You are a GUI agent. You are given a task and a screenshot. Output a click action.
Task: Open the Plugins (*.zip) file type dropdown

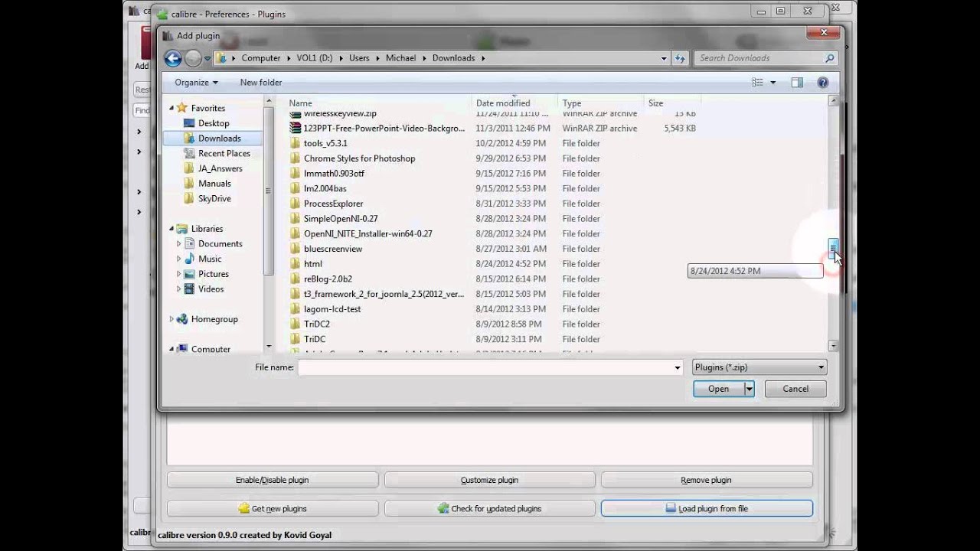(759, 367)
